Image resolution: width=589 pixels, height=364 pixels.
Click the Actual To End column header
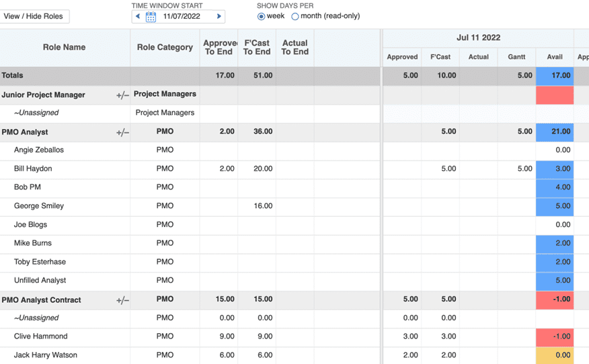pos(295,47)
